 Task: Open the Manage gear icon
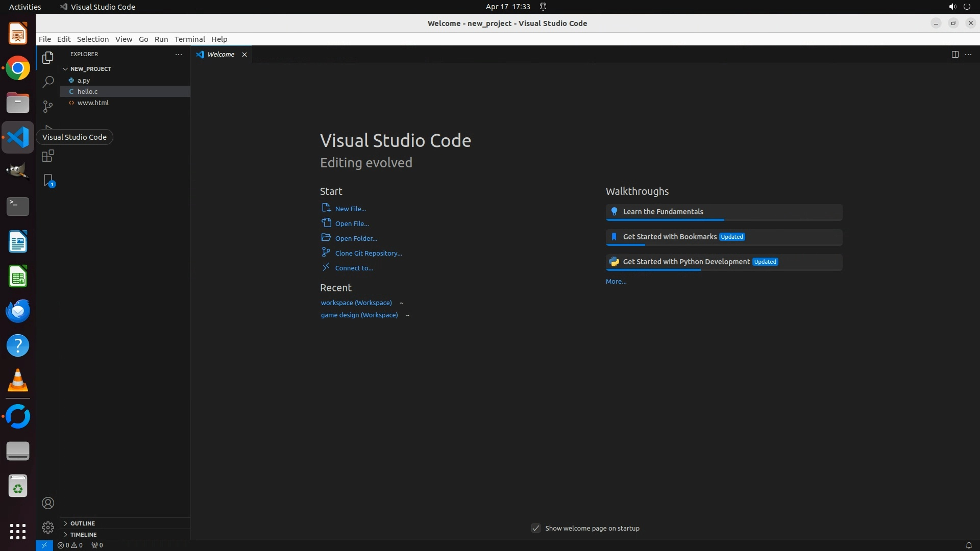coord(48,527)
